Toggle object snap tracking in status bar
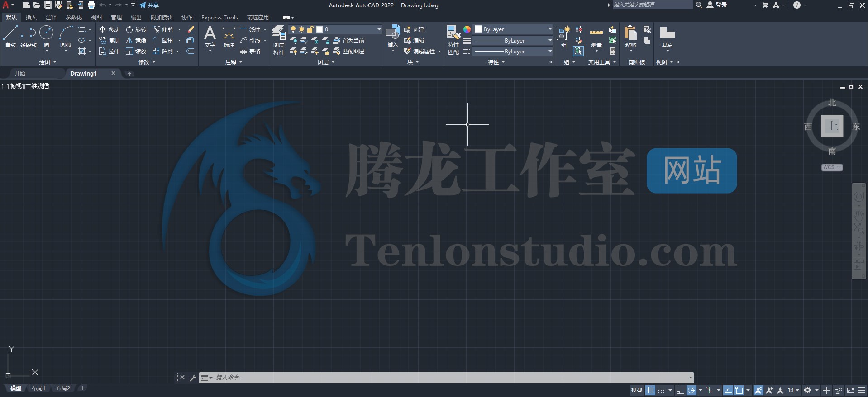 (728, 390)
